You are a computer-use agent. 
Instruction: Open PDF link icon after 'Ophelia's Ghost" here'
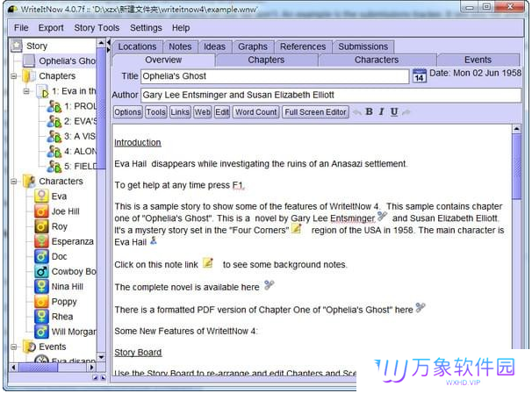(x=421, y=308)
